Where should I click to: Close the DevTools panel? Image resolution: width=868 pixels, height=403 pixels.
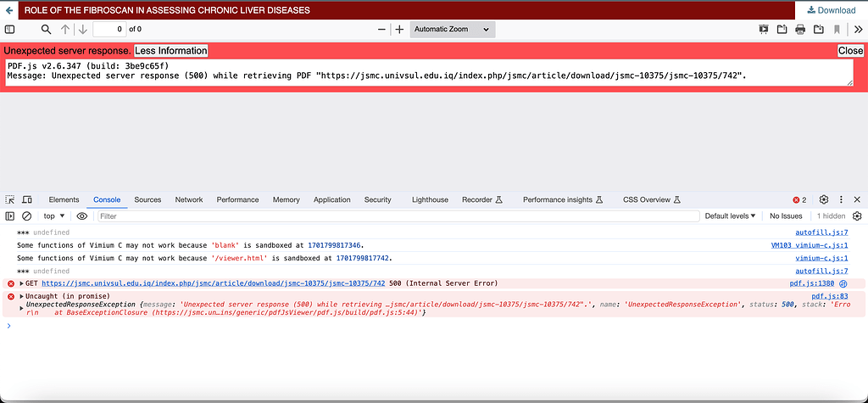point(857,199)
